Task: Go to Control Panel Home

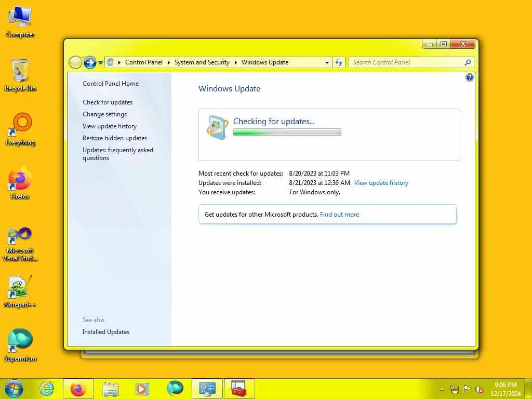Action: pyautogui.click(x=111, y=84)
